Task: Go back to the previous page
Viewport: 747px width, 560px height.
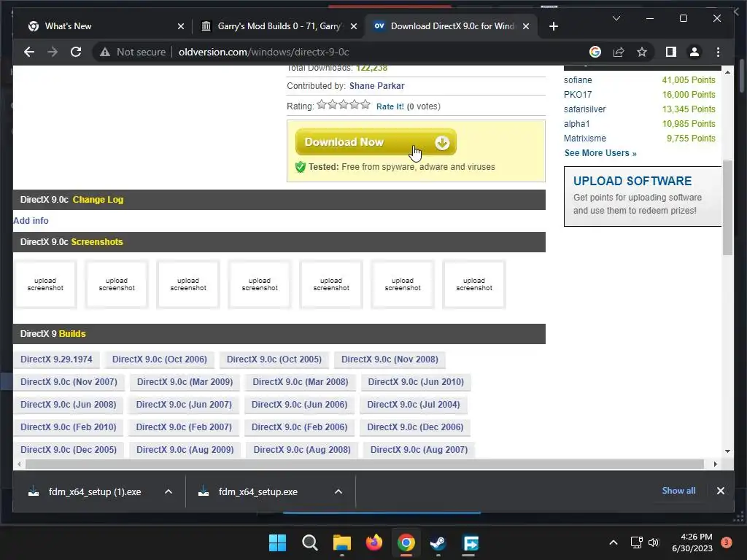Action: [x=29, y=52]
